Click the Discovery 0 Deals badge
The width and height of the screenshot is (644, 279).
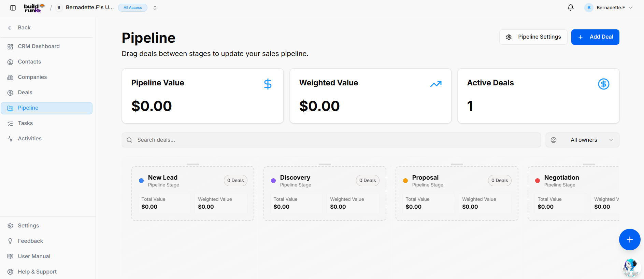click(x=368, y=180)
